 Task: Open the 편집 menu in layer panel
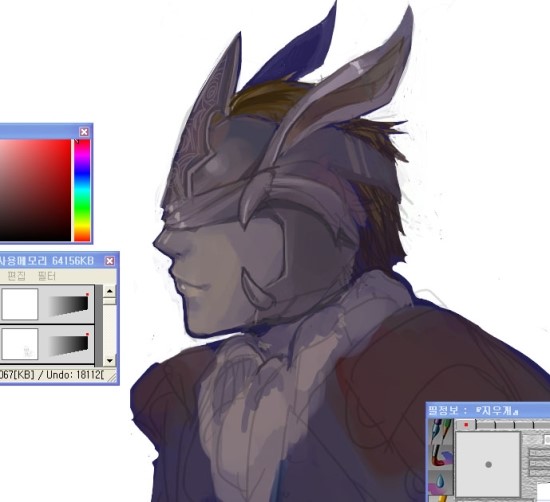coord(16,276)
